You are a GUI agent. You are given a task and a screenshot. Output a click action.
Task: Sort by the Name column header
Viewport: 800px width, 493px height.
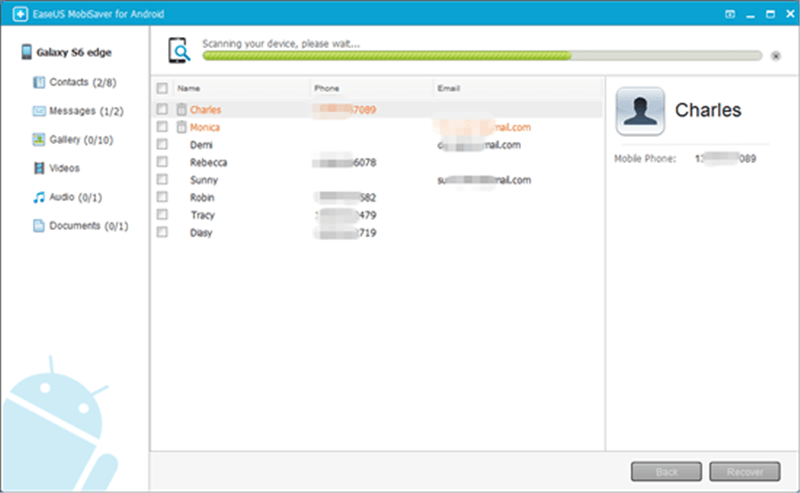click(188, 88)
